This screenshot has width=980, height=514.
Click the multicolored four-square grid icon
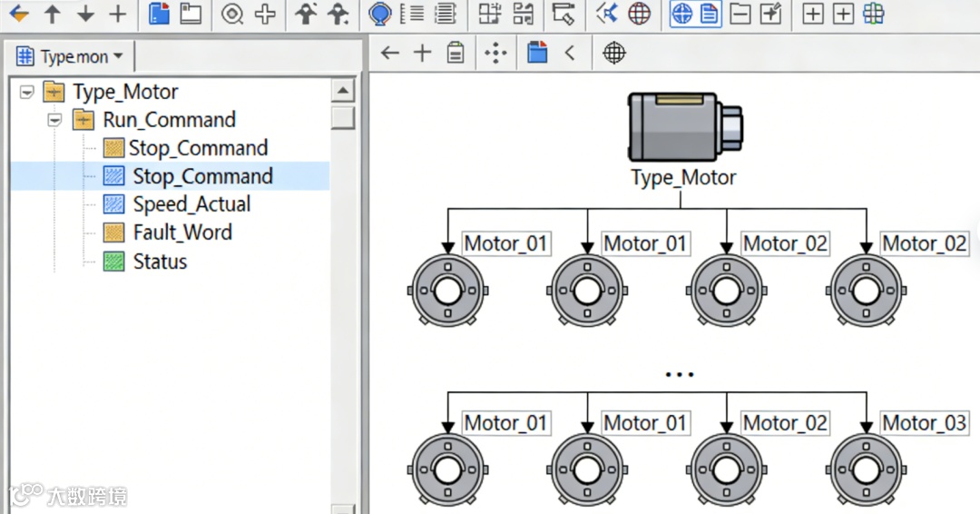coord(873,14)
